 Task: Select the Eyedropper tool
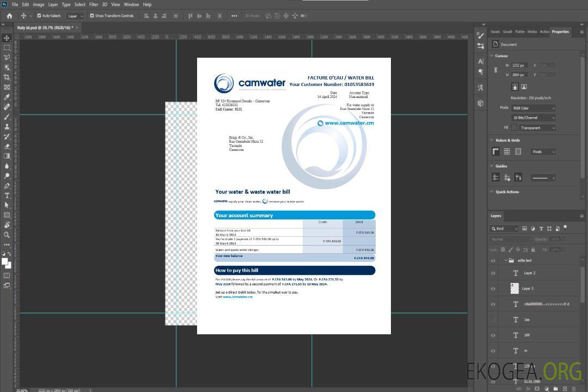coord(7,97)
